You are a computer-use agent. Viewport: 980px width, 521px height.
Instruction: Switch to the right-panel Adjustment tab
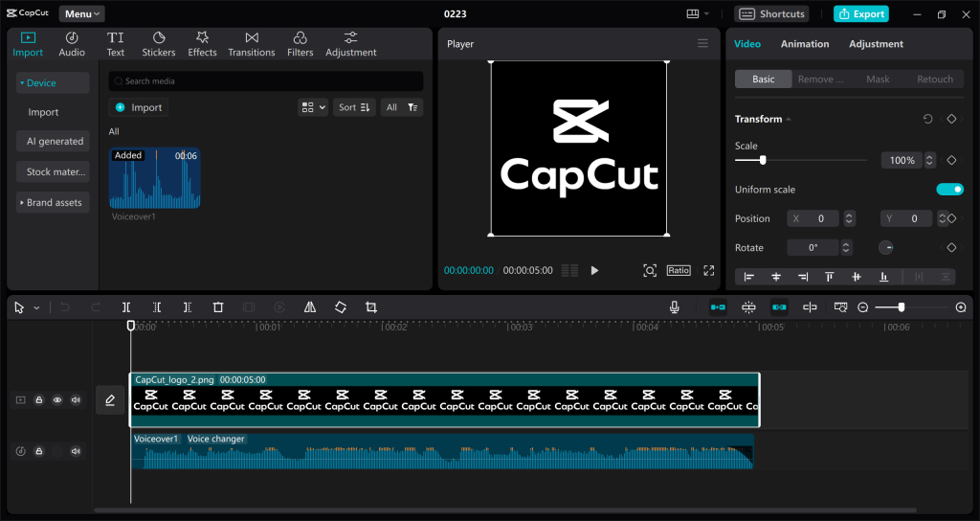click(x=877, y=44)
